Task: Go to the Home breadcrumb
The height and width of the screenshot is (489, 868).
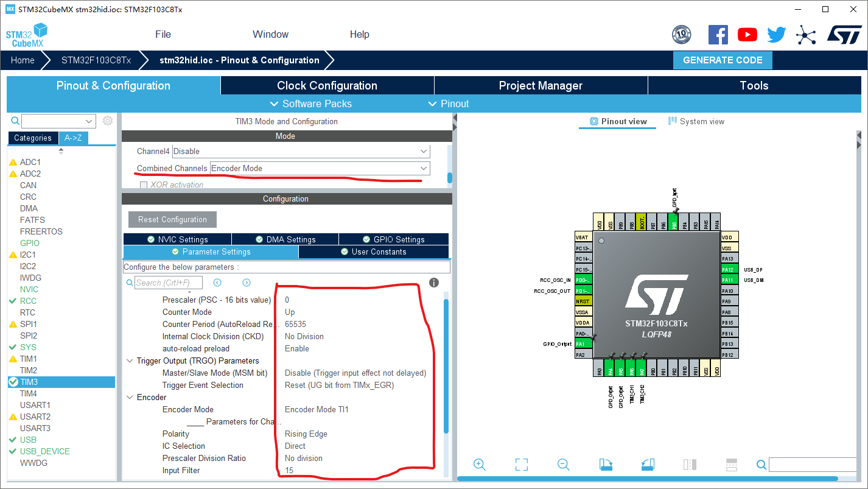Action: (23, 60)
